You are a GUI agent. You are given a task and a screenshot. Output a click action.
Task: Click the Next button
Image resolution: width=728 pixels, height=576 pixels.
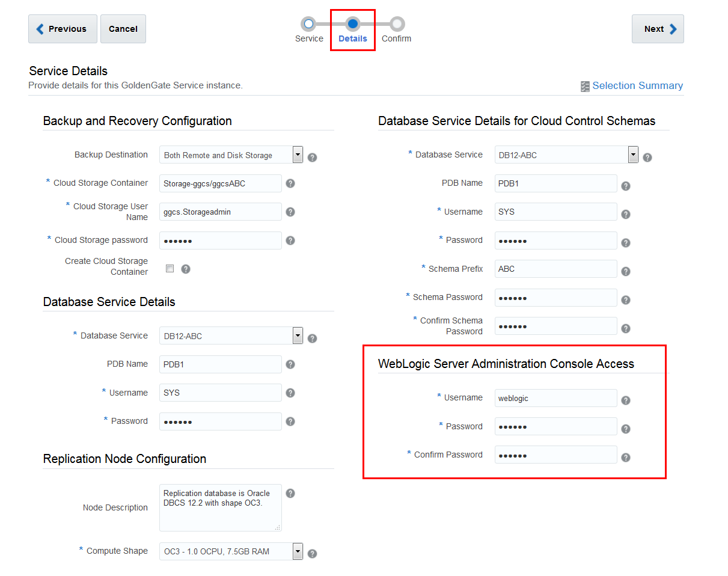tap(658, 28)
